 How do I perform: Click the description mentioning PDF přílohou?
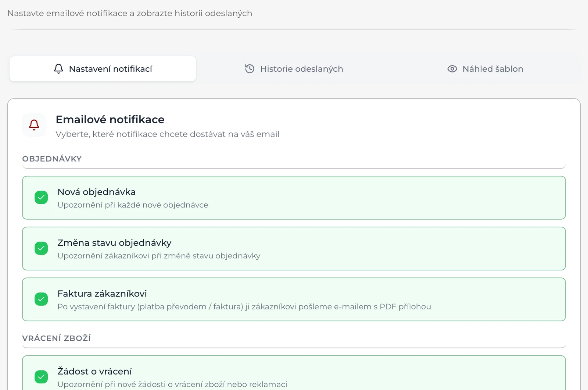[244, 306]
